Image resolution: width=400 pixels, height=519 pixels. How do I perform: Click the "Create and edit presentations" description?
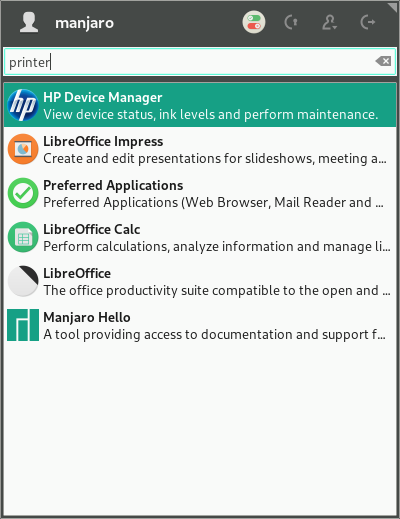tap(215, 159)
